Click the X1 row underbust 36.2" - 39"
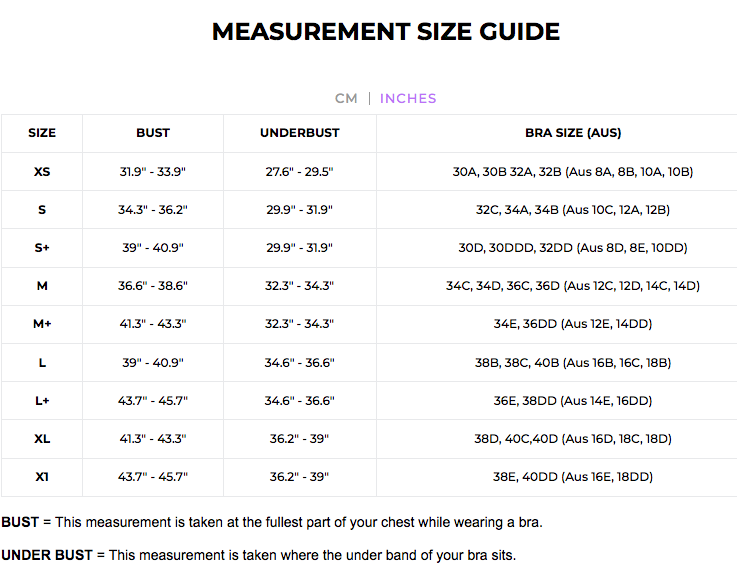The width and height of the screenshot is (737, 575). 300,476
